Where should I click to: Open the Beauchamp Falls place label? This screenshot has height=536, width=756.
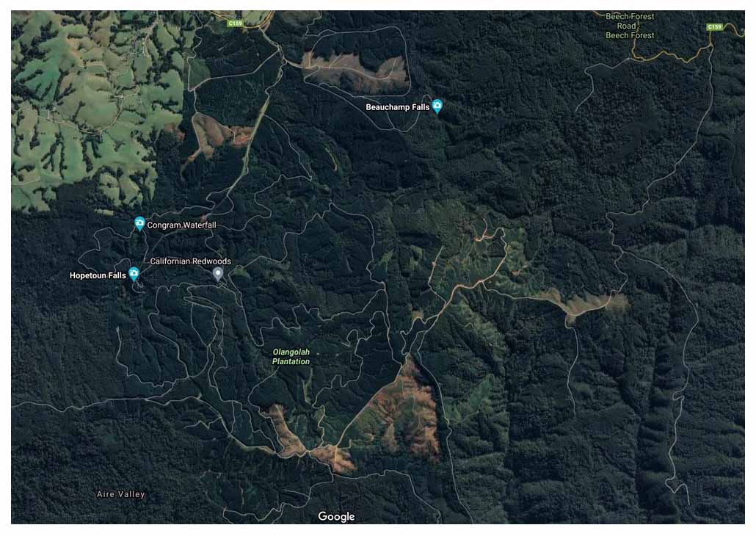[397, 107]
